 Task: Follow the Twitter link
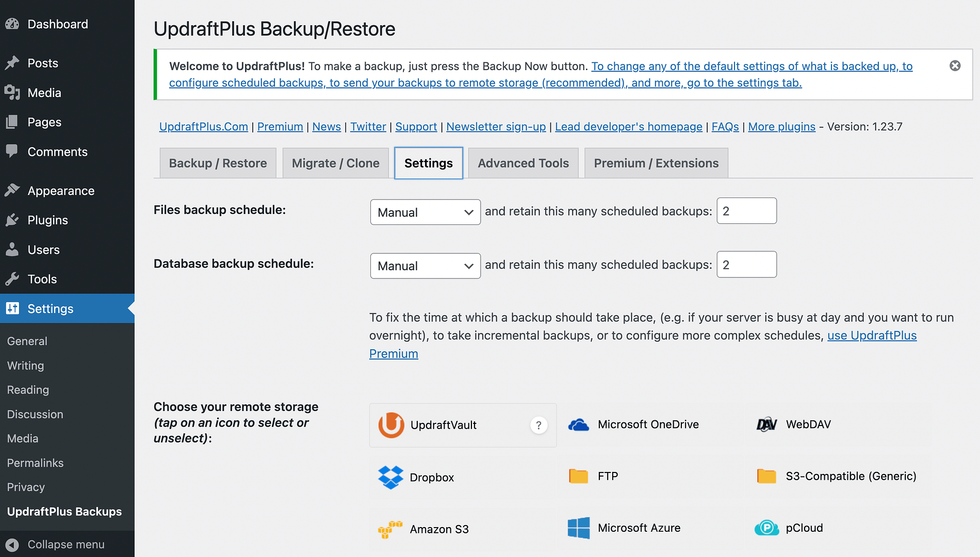368,126
